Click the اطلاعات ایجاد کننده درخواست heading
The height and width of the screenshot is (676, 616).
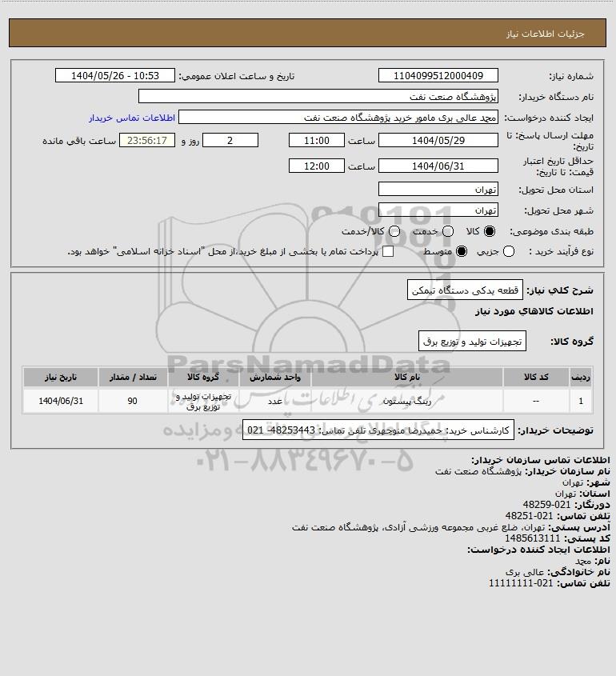[538, 550]
